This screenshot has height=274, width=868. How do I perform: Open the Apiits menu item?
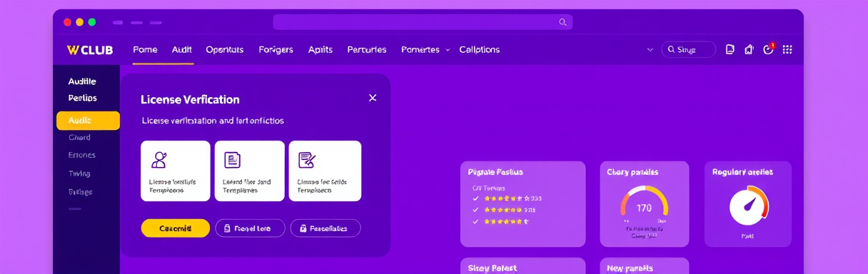(x=321, y=49)
